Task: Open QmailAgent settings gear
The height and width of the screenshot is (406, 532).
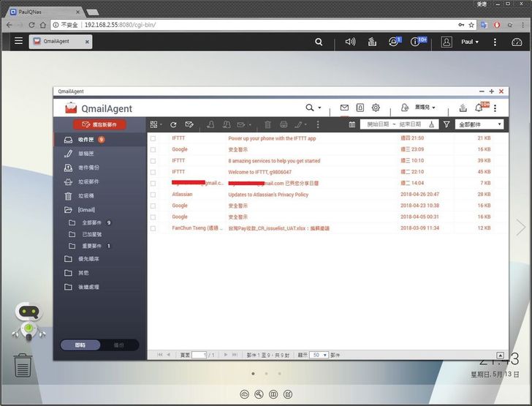Action: (x=376, y=108)
